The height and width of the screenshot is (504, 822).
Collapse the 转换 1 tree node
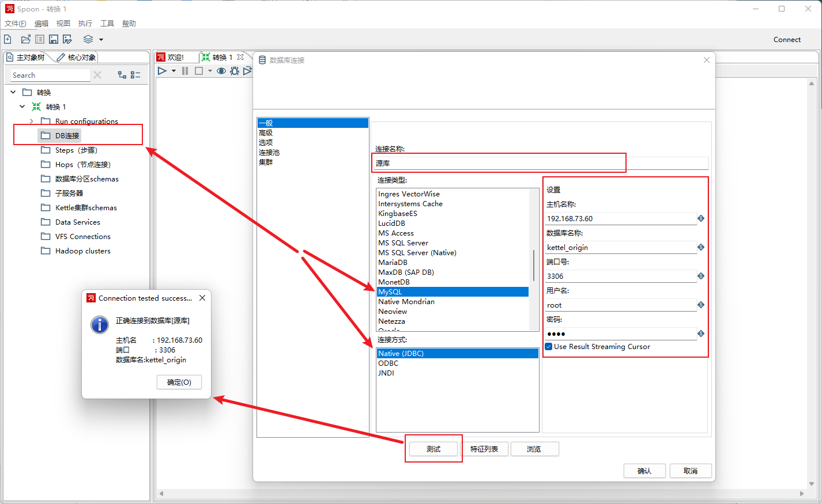pyautogui.click(x=22, y=107)
